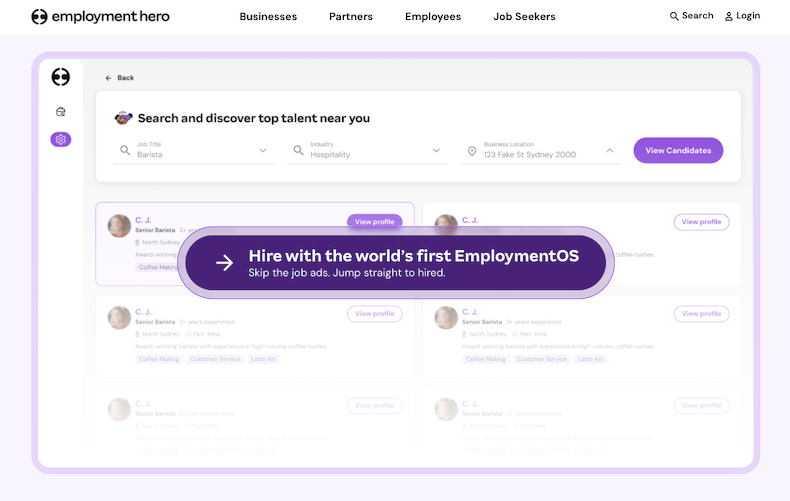
Task: Select the purple settings gear sidebar icon
Action: 60,140
